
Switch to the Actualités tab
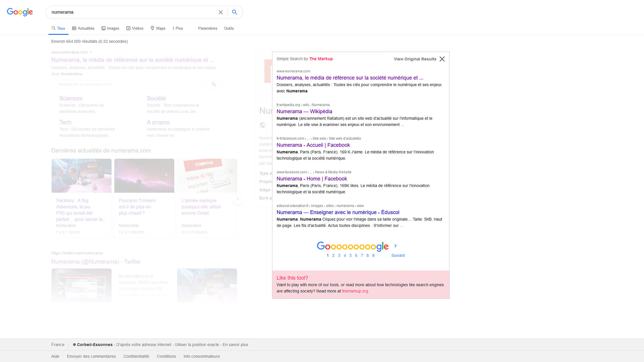click(83, 28)
